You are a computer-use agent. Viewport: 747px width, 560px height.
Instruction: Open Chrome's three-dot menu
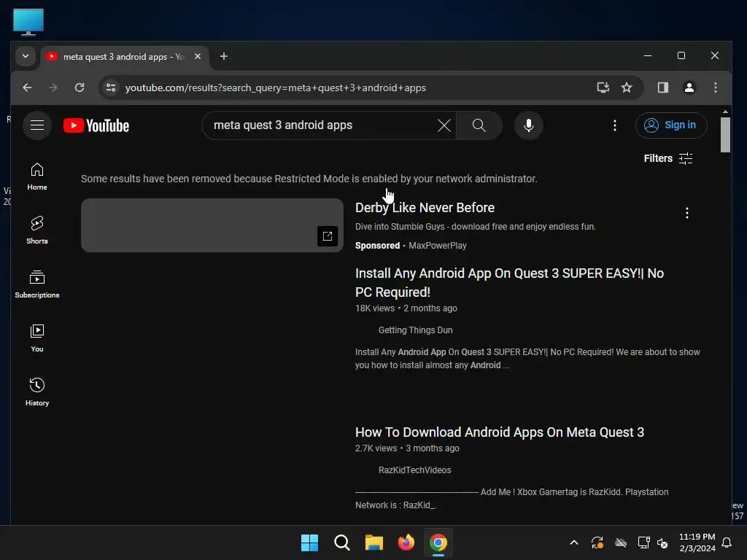click(x=715, y=87)
